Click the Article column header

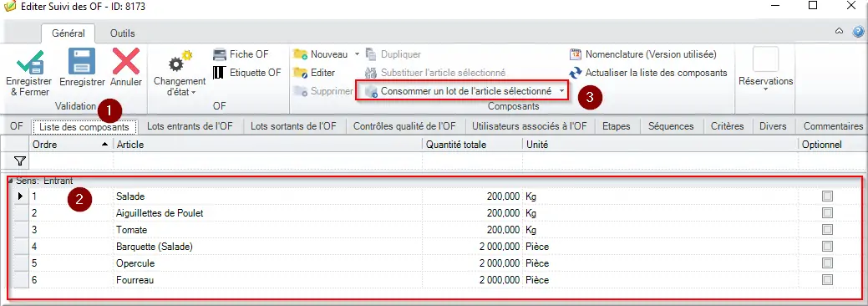267,145
